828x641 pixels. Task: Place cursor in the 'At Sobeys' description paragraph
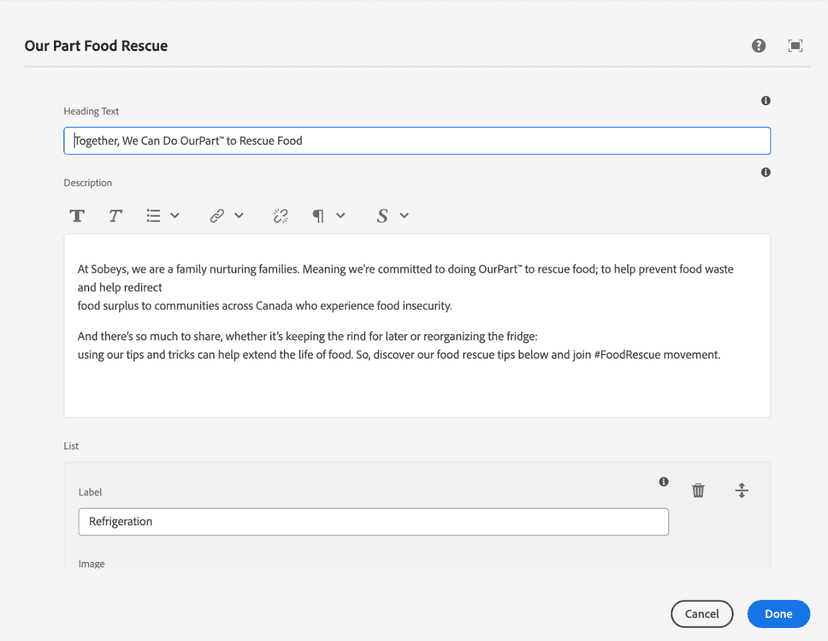[400, 287]
